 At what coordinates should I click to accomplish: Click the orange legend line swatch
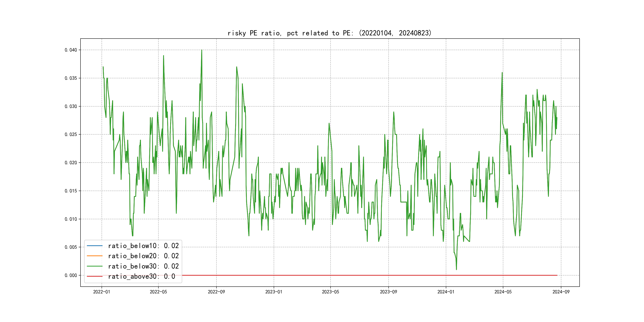(94, 256)
